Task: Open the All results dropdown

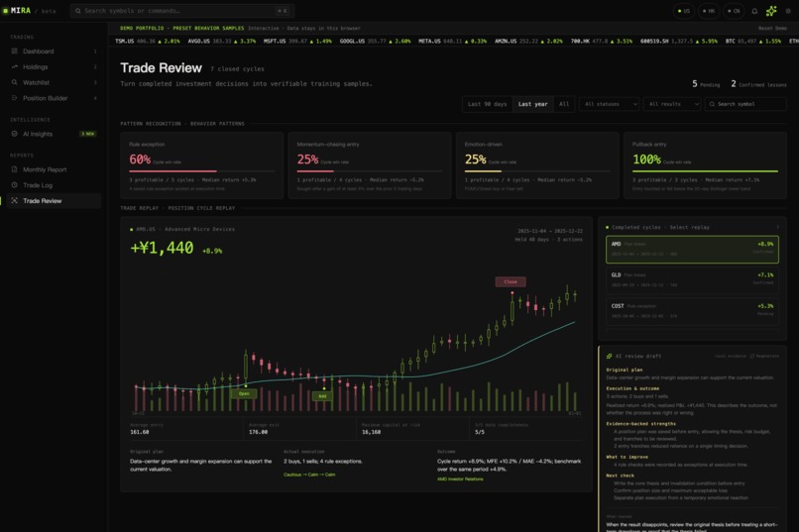Action: (671, 104)
